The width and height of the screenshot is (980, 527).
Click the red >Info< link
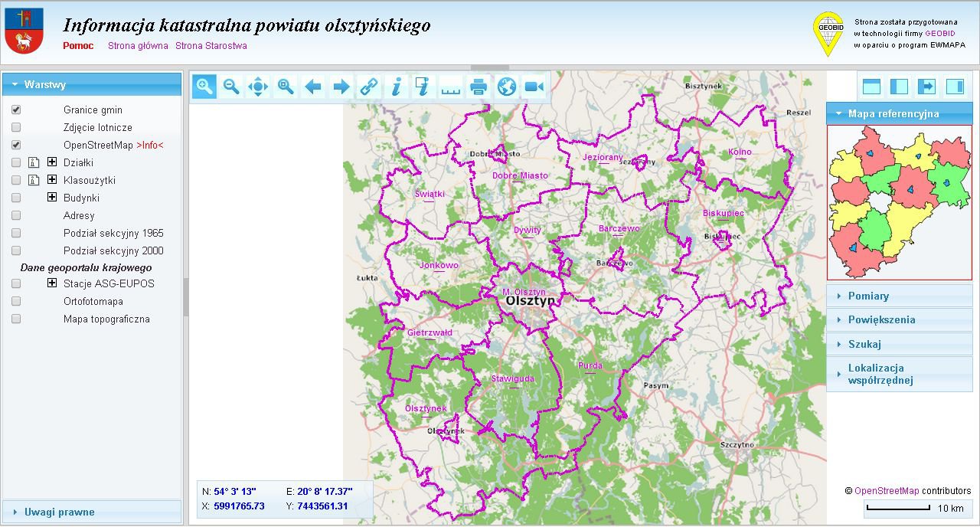[x=150, y=145]
